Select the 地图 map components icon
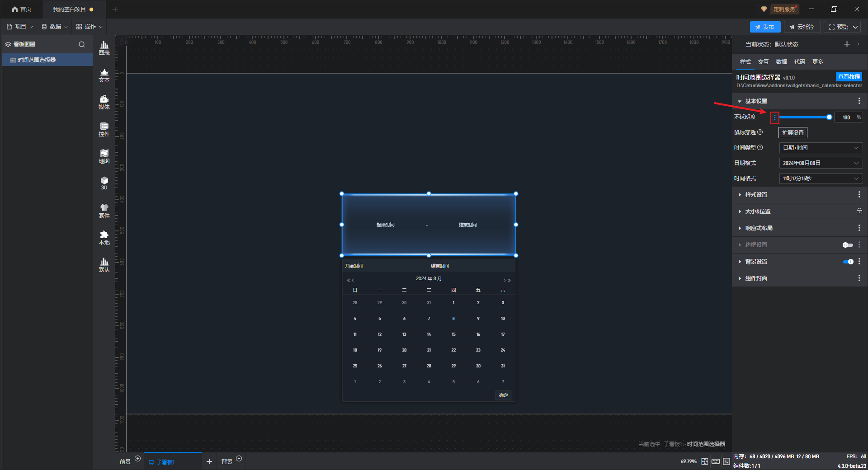 pyautogui.click(x=104, y=156)
